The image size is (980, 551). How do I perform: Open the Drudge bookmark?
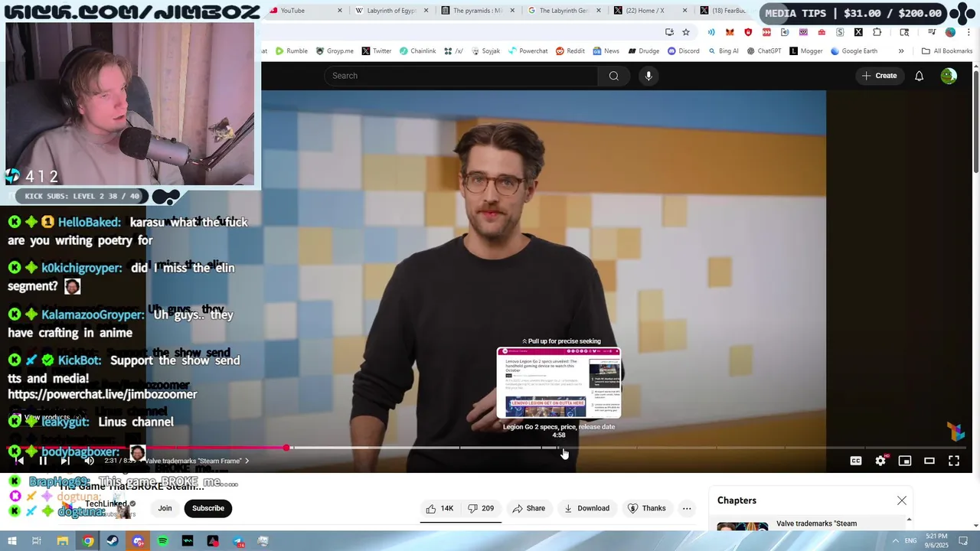pos(643,51)
